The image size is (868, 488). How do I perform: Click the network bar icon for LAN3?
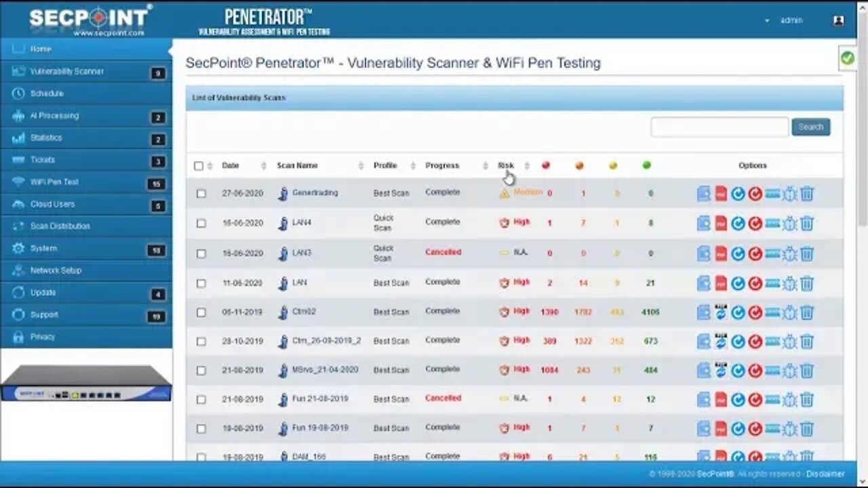[x=772, y=253]
